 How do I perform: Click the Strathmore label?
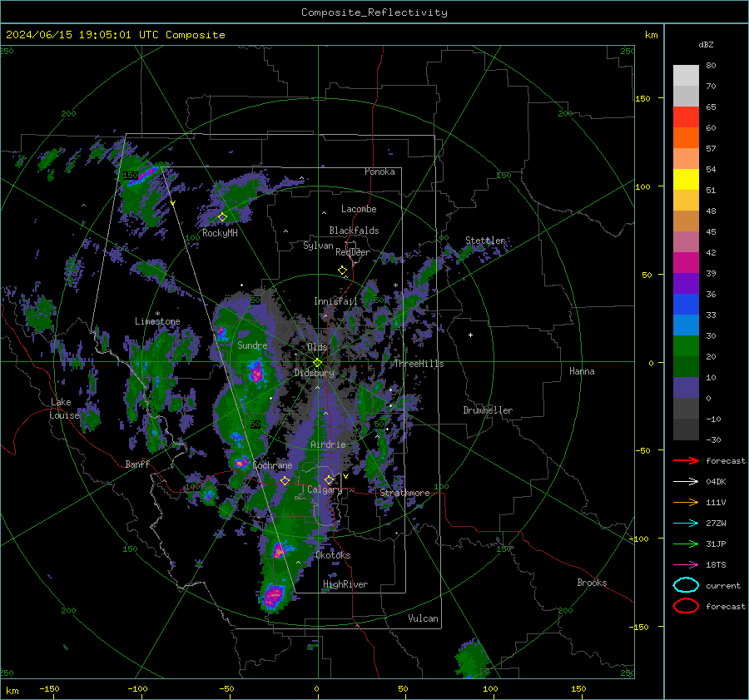[405, 493]
